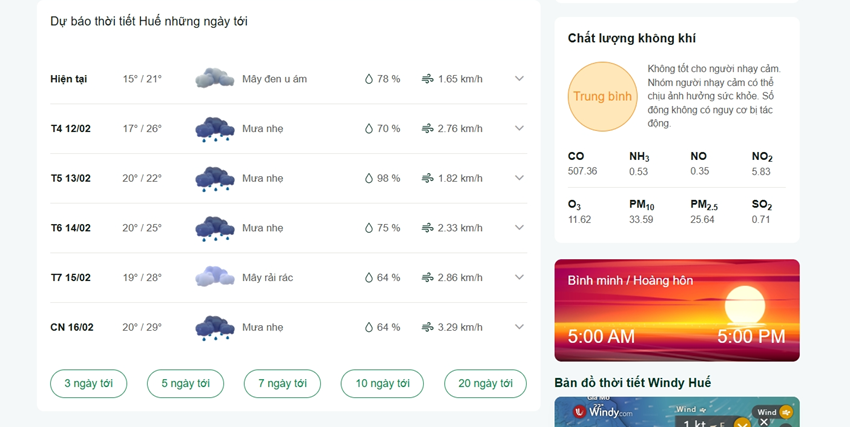
Task: Expand the Hiện tại forecast row
Action: [x=519, y=79]
